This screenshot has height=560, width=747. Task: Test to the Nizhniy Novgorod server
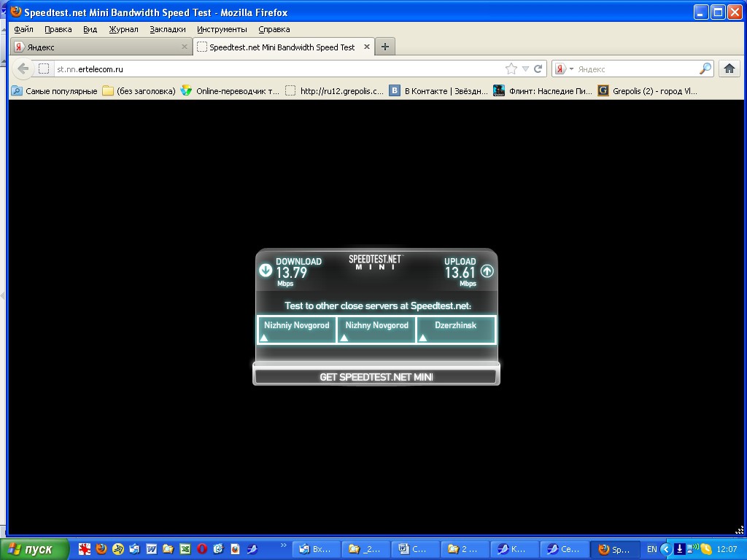click(x=297, y=330)
